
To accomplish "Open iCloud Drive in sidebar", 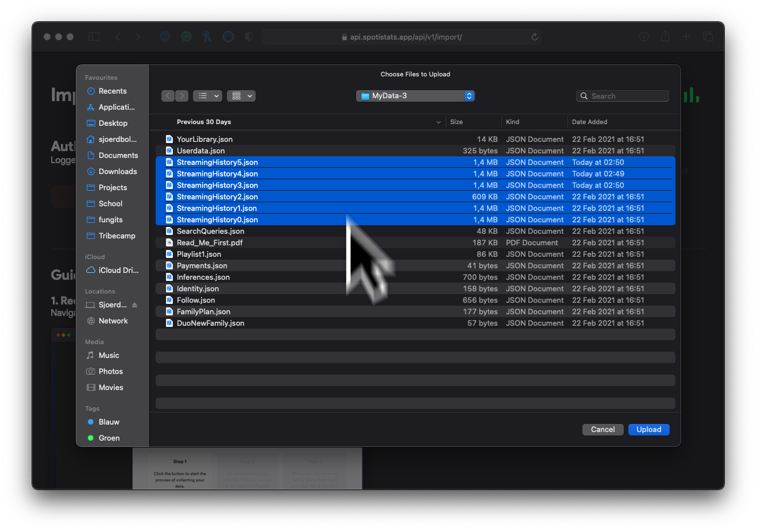I will point(118,271).
